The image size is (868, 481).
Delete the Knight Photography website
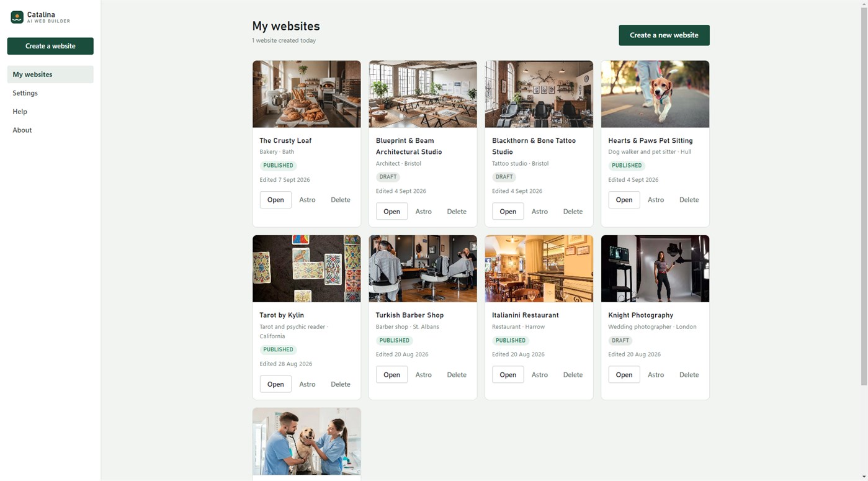689,375
